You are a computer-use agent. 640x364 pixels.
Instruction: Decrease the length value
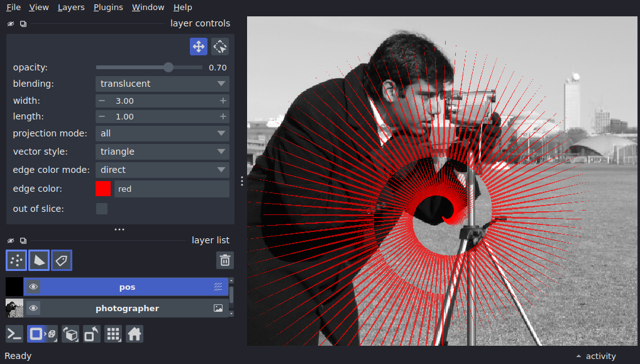(102, 117)
